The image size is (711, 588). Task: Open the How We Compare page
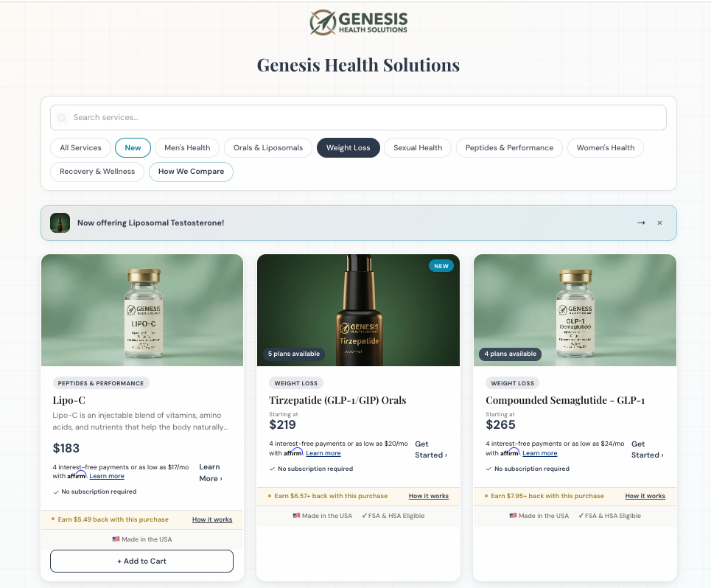click(x=191, y=172)
